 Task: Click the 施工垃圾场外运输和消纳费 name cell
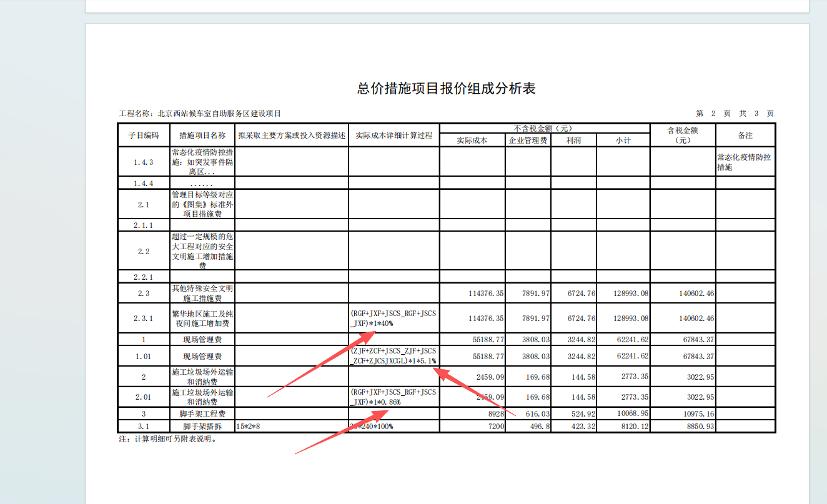pos(202,377)
